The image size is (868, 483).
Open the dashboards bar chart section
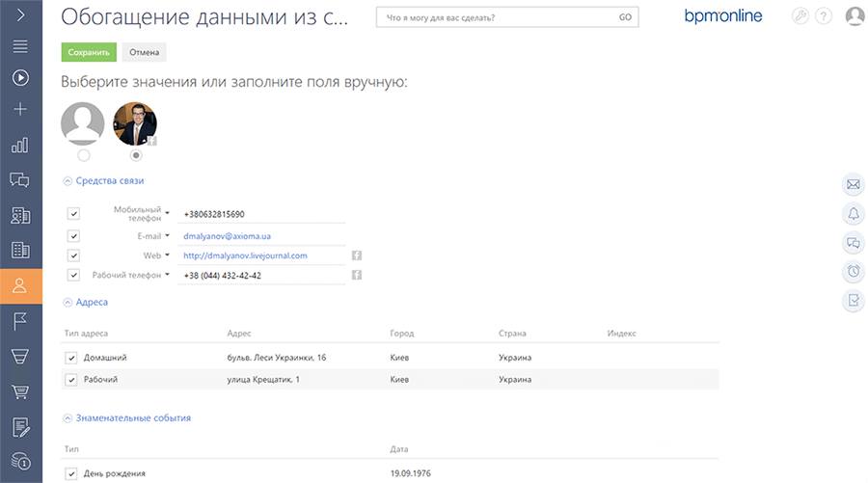(x=20, y=146)
